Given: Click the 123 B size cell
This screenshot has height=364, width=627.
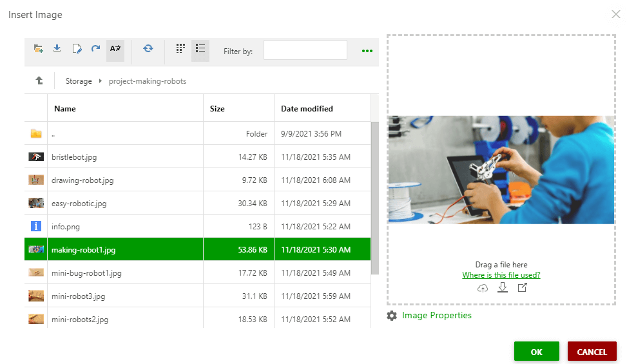Looking at the screenshot, I should pos(238,226).
